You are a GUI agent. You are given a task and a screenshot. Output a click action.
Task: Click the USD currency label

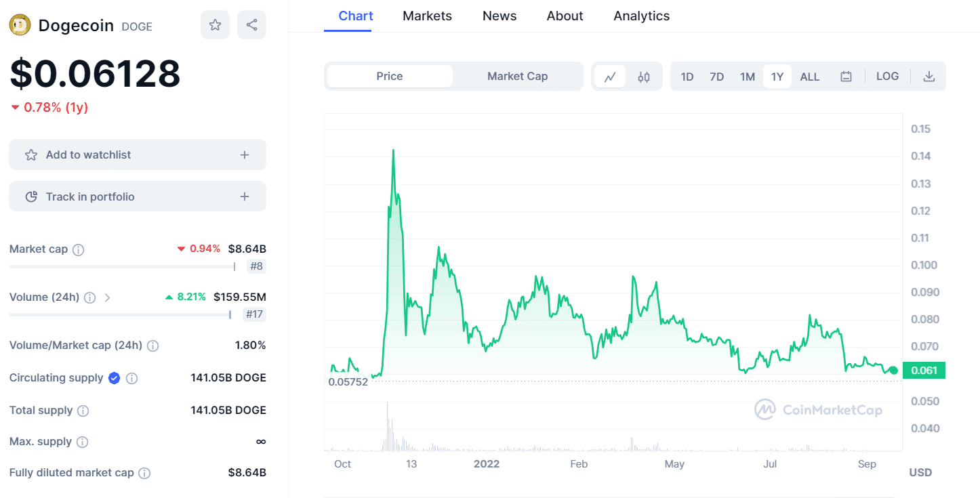(920, 472)
